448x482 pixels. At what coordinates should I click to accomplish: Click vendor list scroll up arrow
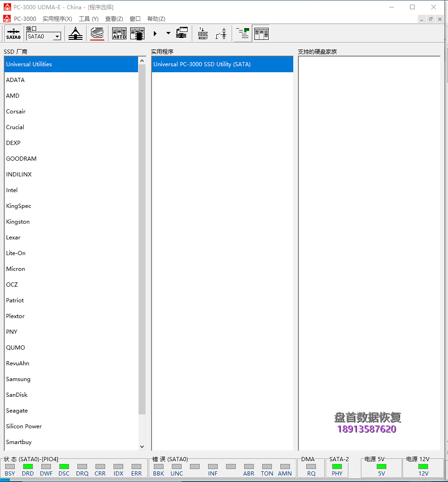click(x=142, y=61)
